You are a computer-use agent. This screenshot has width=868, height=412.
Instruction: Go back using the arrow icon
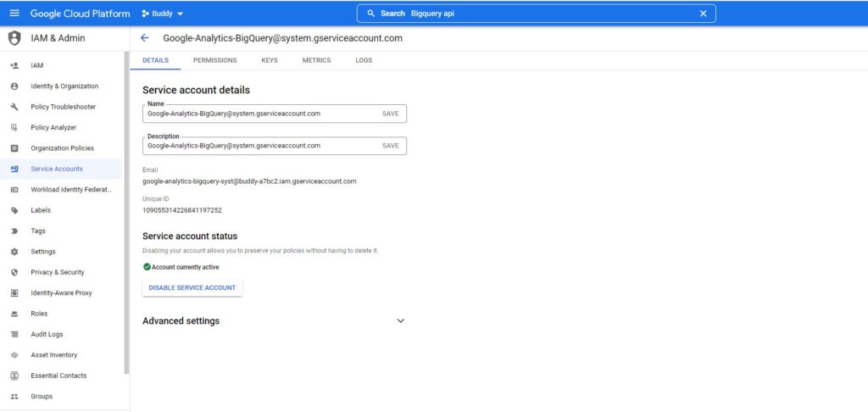point(145,38)
